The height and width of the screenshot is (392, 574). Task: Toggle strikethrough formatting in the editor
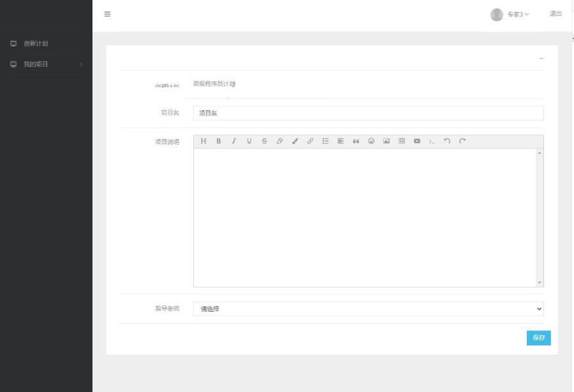264,142
